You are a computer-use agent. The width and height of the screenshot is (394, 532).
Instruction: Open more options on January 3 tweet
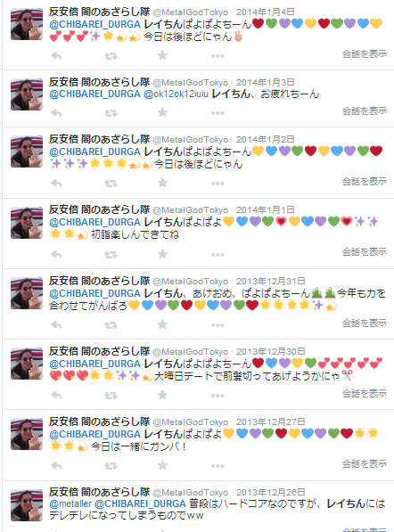pyautogui.click(x=218, y=112)
